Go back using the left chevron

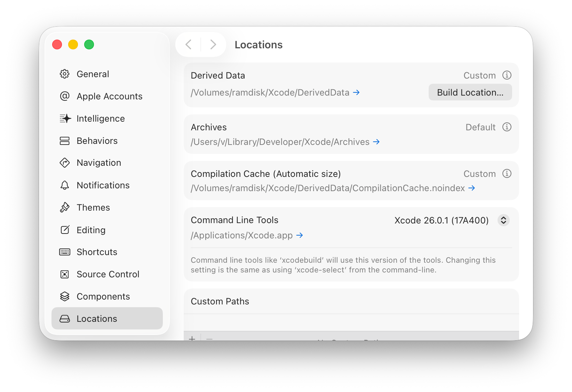pyautogui.click(x=189, y=44)
